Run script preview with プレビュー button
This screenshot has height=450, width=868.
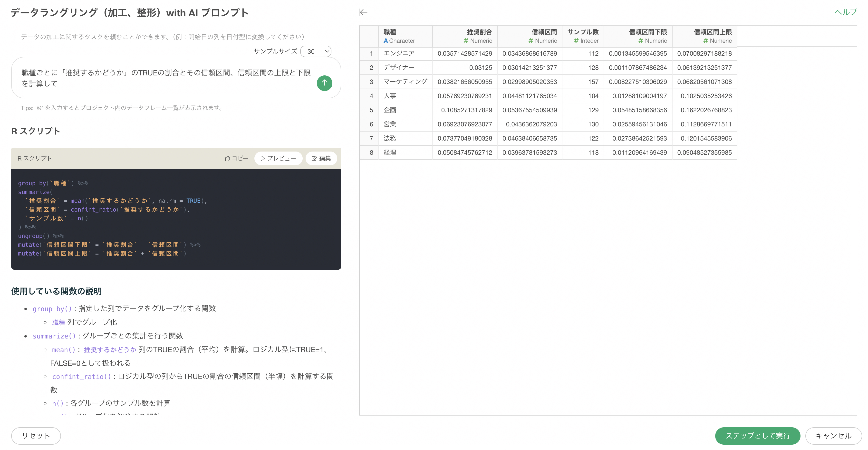(278, 158)
